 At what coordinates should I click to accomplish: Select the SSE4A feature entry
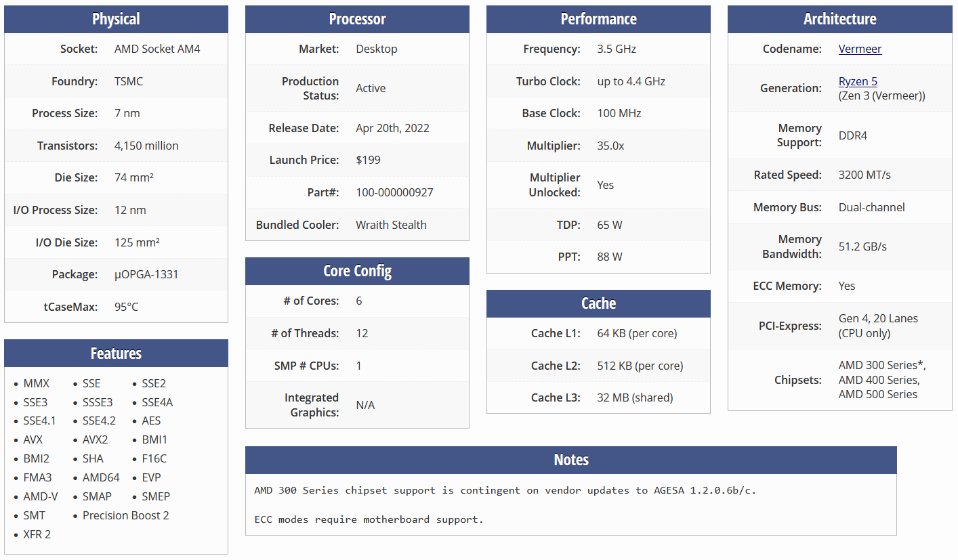tap(157, 402)
